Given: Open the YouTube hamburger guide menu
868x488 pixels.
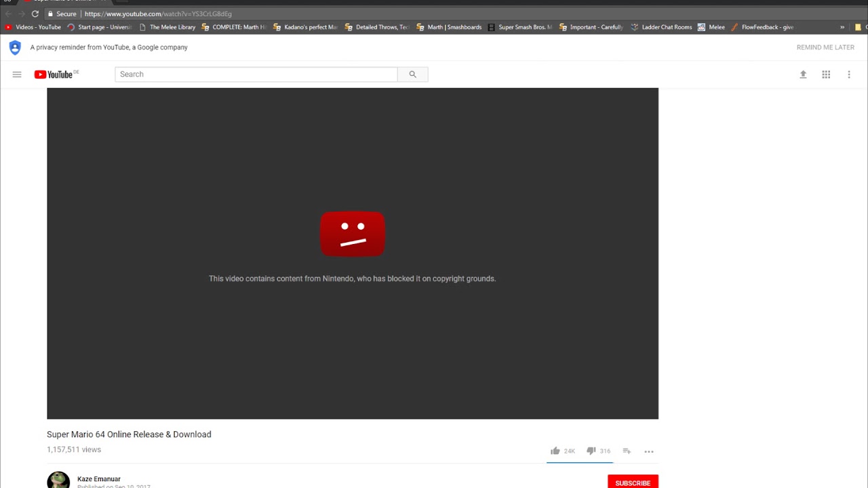Looking at the screenshot, I should tap(17, 75).
